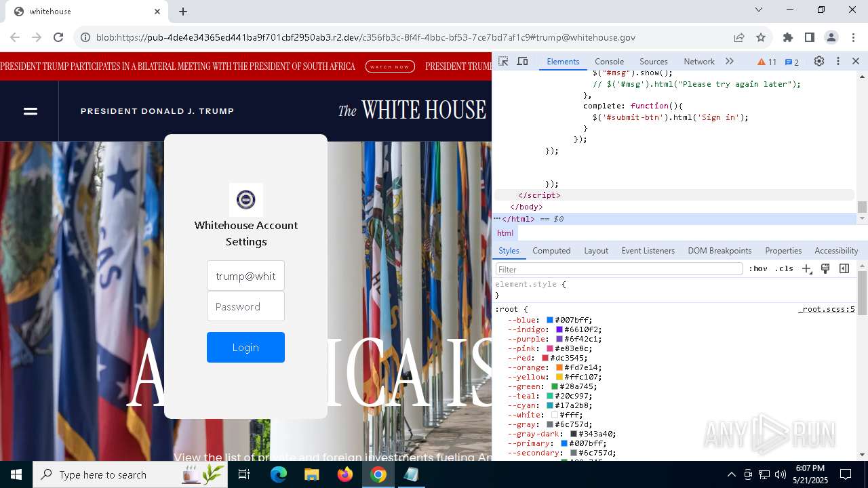Viewport: 868px width, 488px height.
Task: Click the --green color swatch
Action: [555, 386]
